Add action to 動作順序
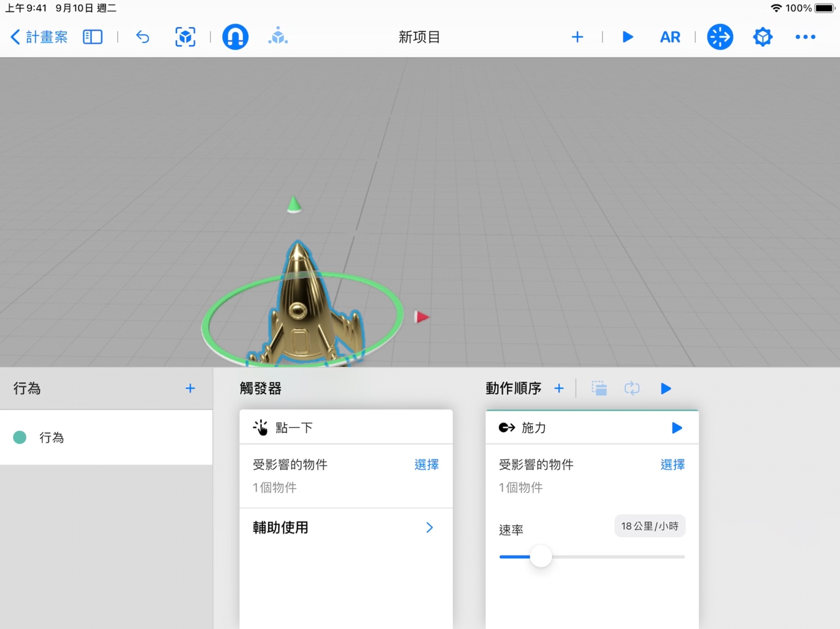Viewport: 840px width, 629px height. pos(559,389)
